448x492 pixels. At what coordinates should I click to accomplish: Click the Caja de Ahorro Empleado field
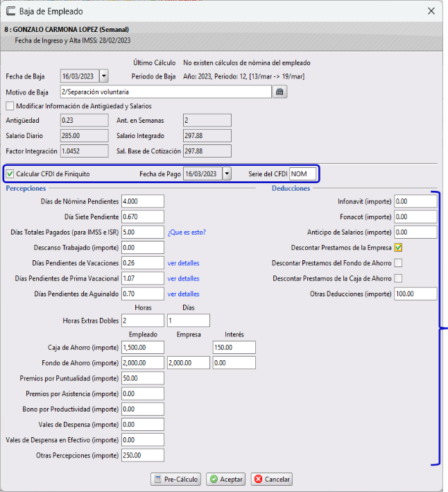(143, 348)
